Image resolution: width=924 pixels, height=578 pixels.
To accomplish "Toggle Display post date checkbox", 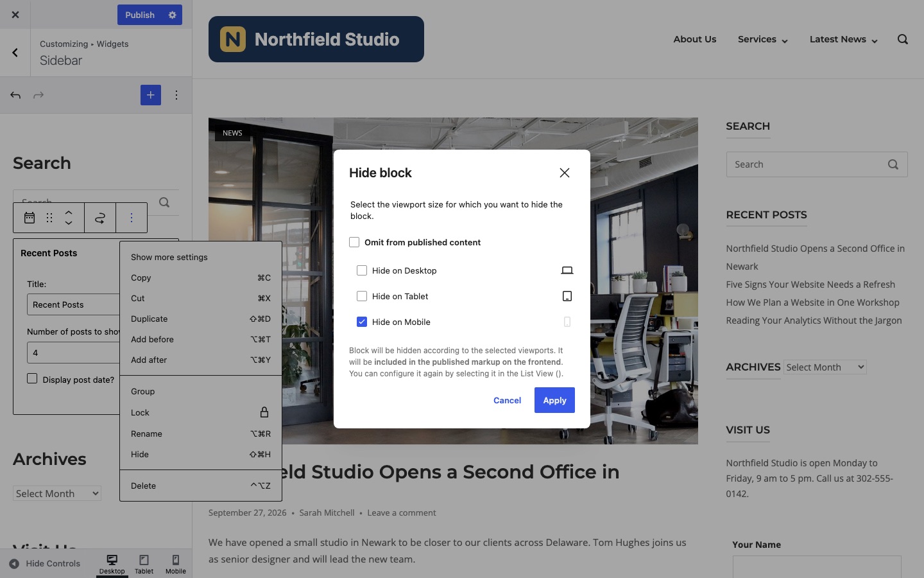I will (32, 378).
